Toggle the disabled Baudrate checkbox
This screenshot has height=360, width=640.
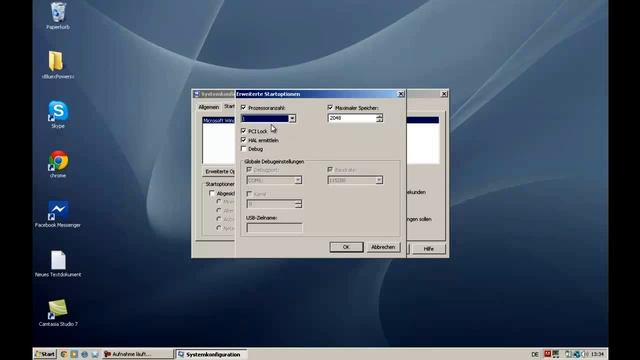tap(330, 170)
